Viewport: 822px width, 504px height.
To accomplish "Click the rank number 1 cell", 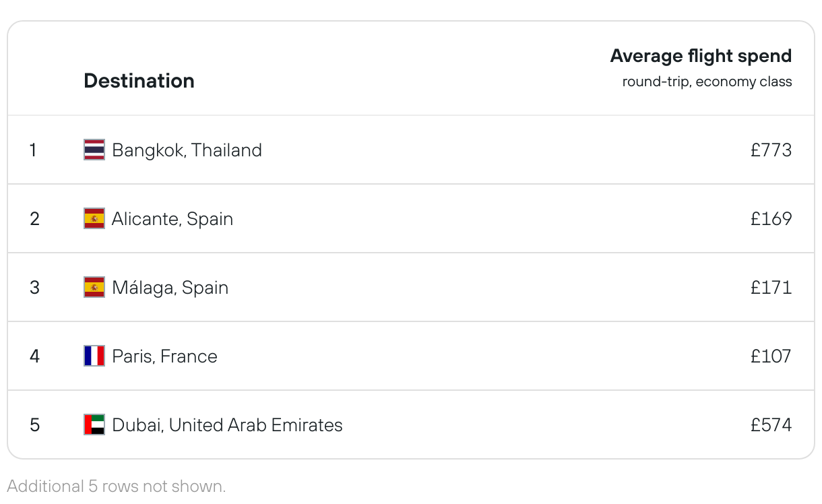I will (33, 150).
